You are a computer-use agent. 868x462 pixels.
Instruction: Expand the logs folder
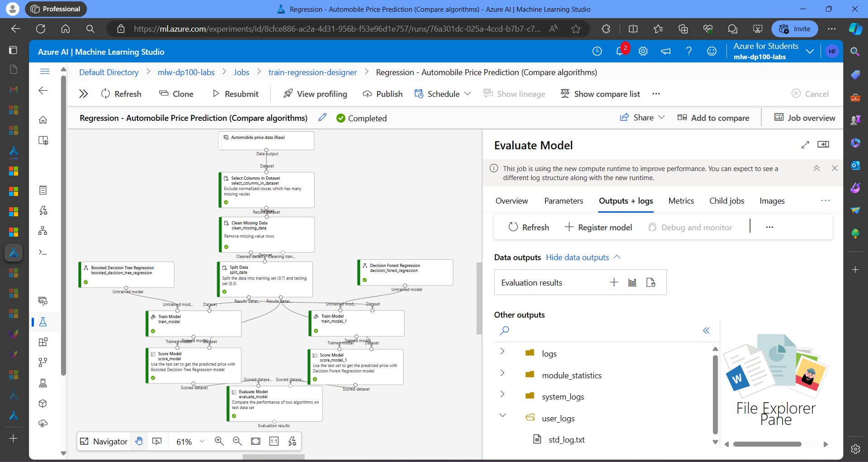coord(502,352)
